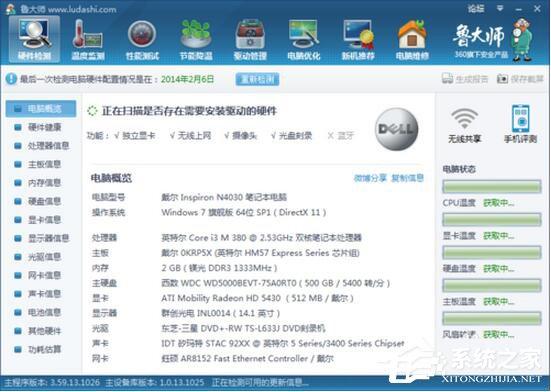
Task: Click the HM57 Express motherboard text
Action: [x=260, y=253]
